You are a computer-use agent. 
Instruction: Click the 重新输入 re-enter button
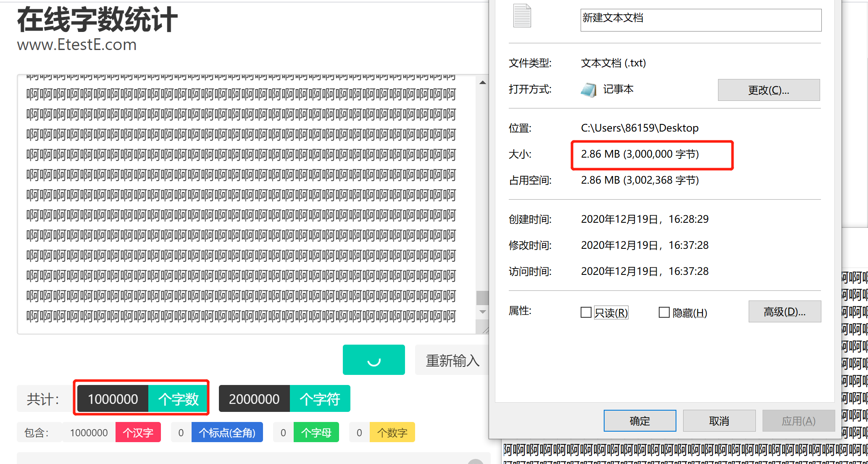(452, 360)
